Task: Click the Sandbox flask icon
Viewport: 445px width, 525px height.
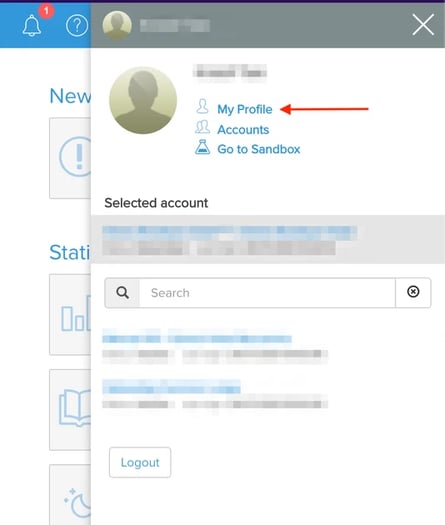Action: [203, 147]
